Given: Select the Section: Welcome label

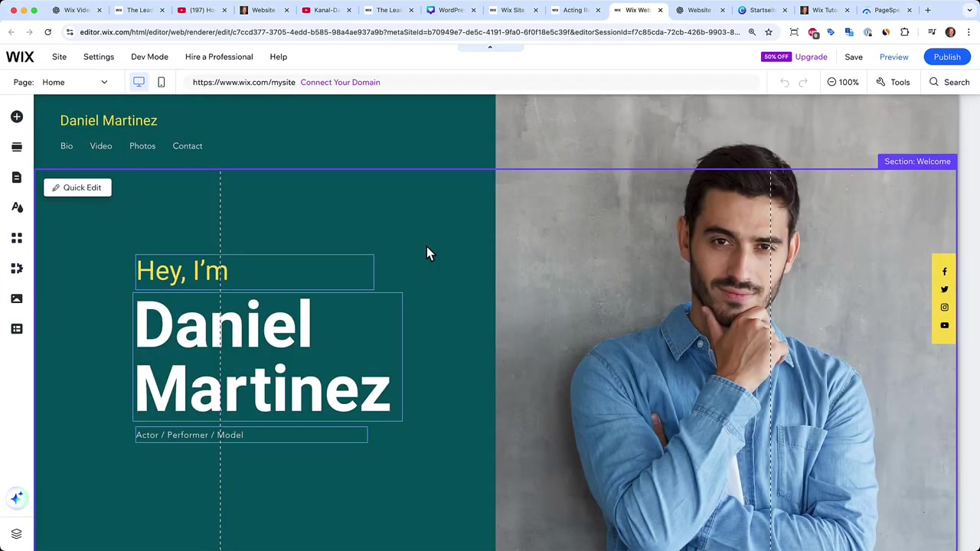Looking at the screenshot, I should coord(917,161).
